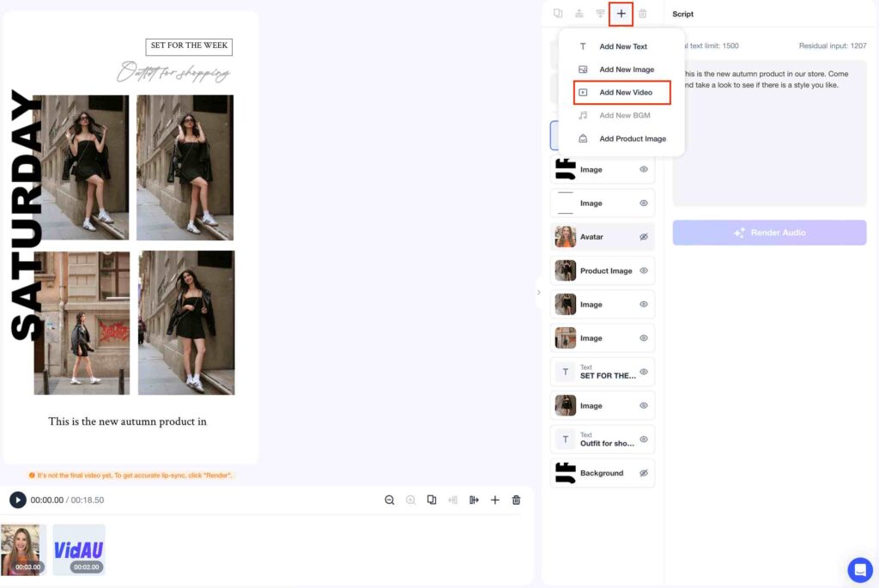Image resolution: width=879 pixels, height=588 pixels.
Task: Click the split-left icon in timeline toolbar
Action: point(453,500)
